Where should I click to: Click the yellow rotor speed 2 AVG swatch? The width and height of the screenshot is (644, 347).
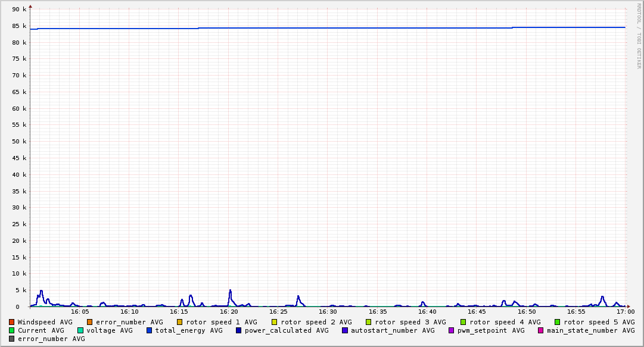click(x=275, y=322)
